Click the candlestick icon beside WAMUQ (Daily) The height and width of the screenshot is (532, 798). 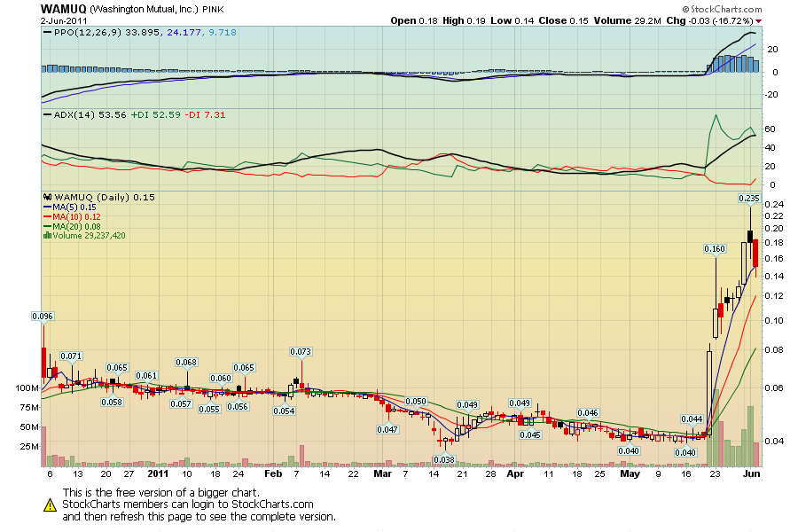pos(47,197)
